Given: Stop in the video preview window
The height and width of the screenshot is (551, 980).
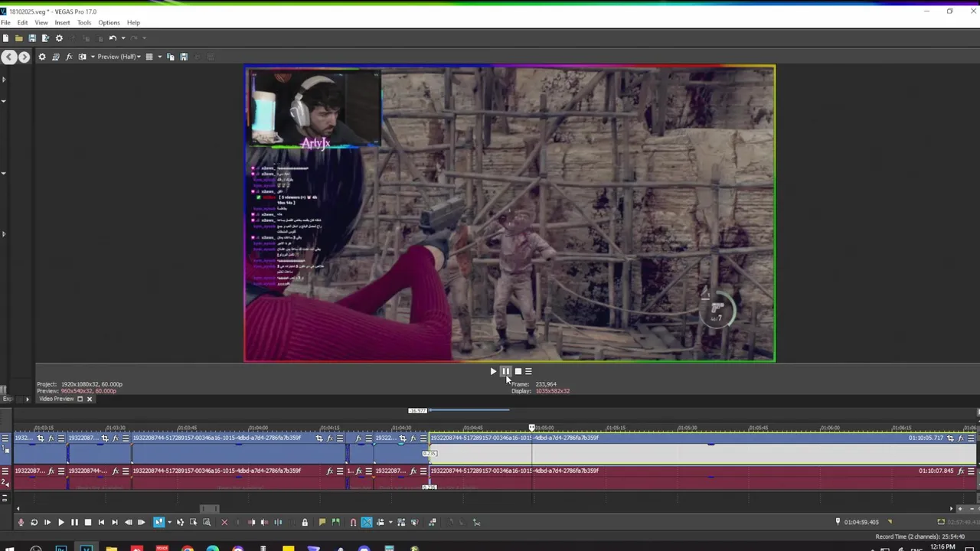Looking at the screenshot, I should pyautogui.click(x=518, y=371).
